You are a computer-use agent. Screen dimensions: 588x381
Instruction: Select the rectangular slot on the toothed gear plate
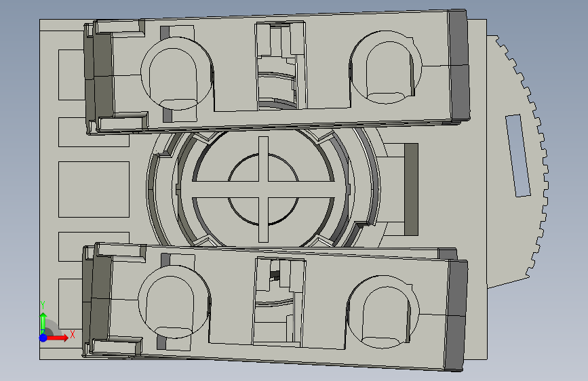pos(518,156)
